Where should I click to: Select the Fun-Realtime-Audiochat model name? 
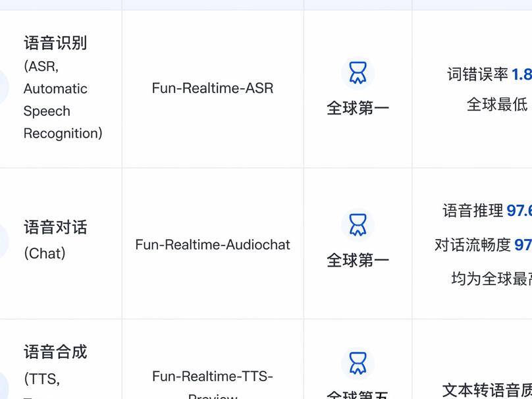pos(213,245)
